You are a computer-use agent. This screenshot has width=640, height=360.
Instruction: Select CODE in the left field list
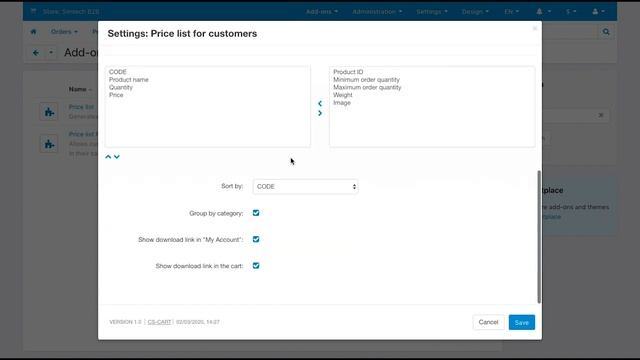[118, 72]
